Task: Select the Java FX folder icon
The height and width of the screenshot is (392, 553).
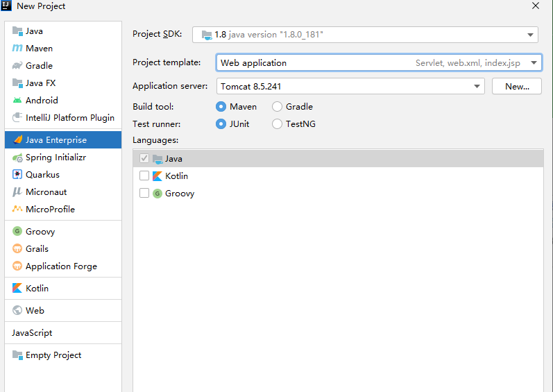Action: (x=17, y=83)
